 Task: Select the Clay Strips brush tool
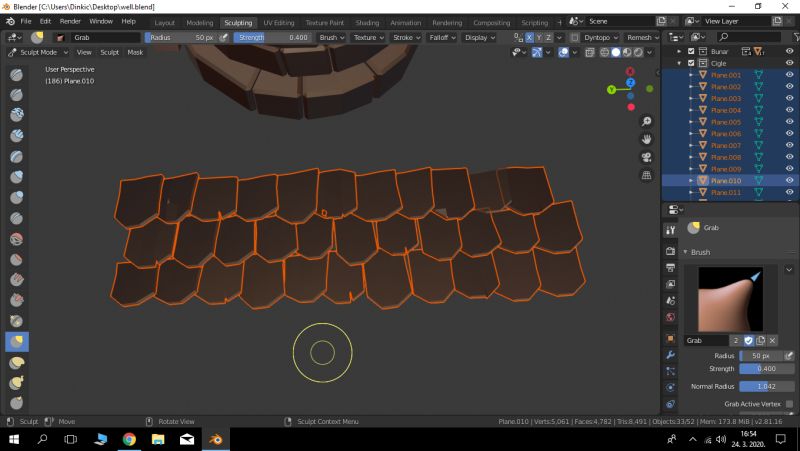[16, 136]
